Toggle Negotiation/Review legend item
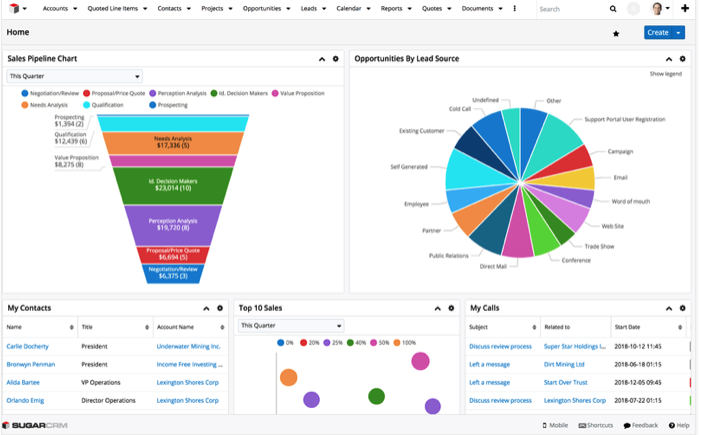 pyautogui.click(x=50, y=93)
